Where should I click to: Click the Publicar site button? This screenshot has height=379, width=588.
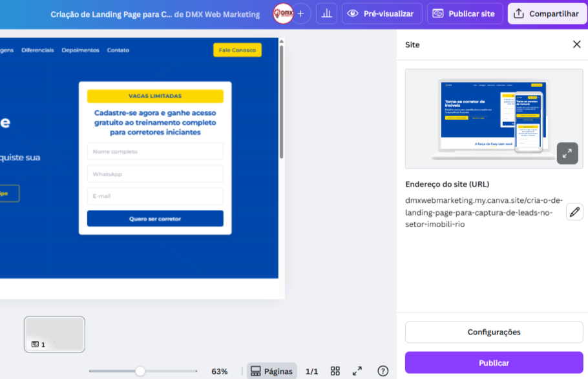[465, 14]
